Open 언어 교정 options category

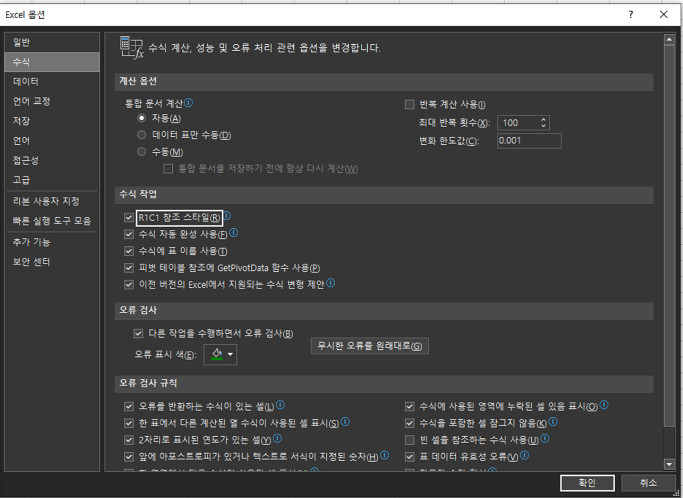(52, 101)
